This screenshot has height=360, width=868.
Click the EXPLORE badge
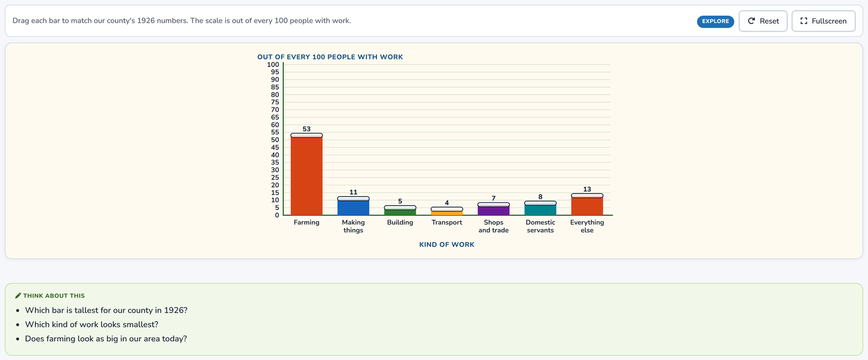click(716, 21)
